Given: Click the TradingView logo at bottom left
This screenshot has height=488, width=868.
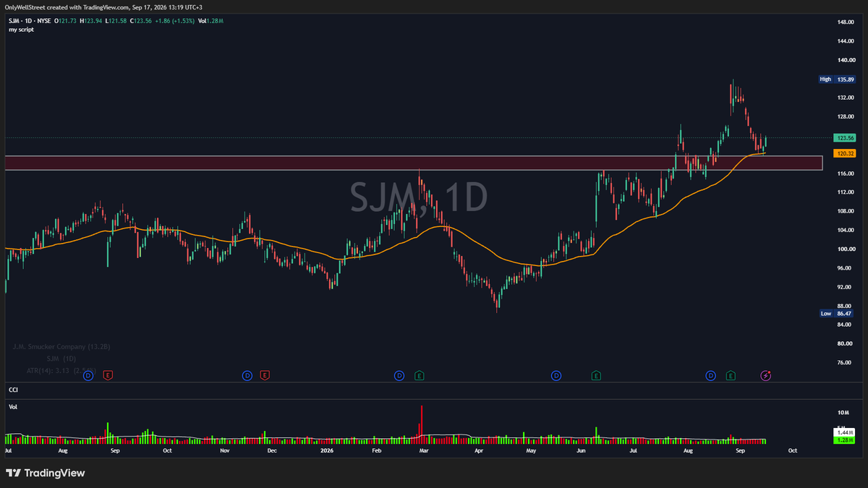Looking at the screenshot, I should click(46, 473).
